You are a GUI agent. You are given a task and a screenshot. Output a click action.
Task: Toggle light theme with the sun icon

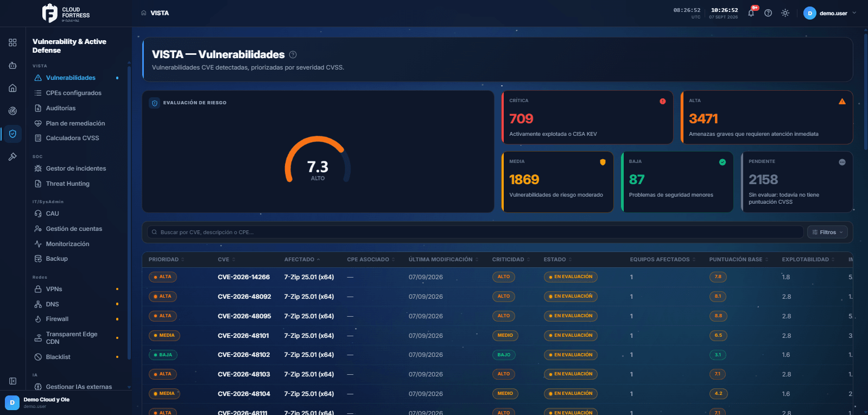785,13
